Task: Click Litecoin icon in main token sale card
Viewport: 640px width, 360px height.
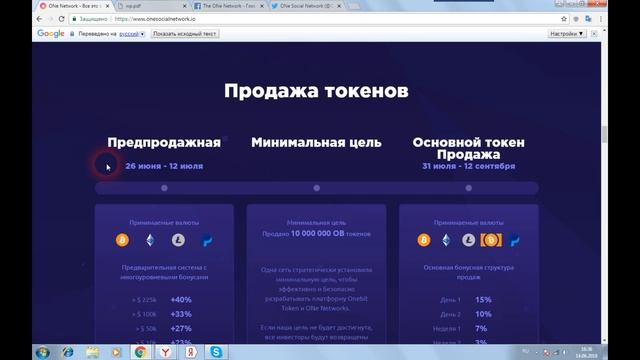Action: point(469,240)
